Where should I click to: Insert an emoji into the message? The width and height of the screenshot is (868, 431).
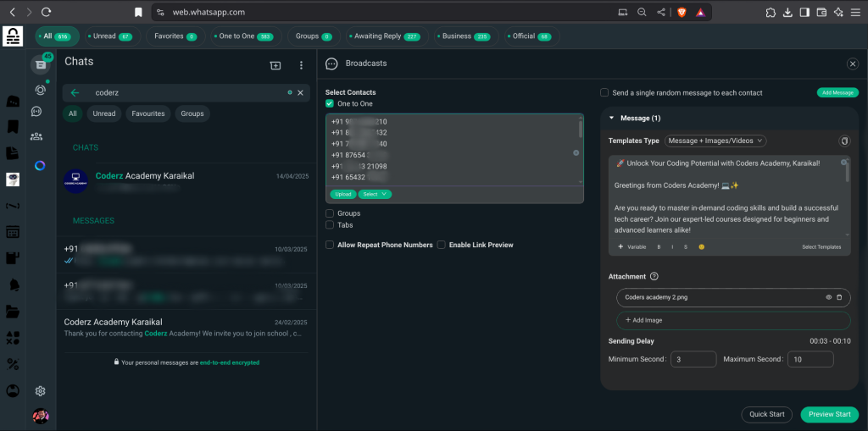pyautogui.click(x=699, y=247)
